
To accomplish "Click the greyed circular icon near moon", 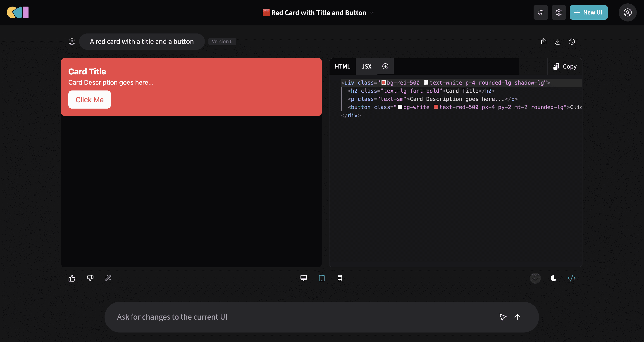I will pos(535,278).
